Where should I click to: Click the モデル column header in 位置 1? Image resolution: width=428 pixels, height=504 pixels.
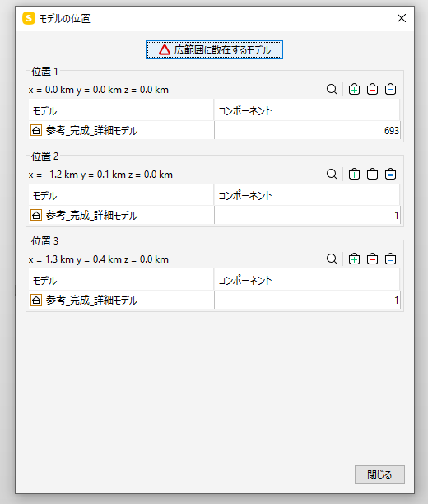click(121, 111)
